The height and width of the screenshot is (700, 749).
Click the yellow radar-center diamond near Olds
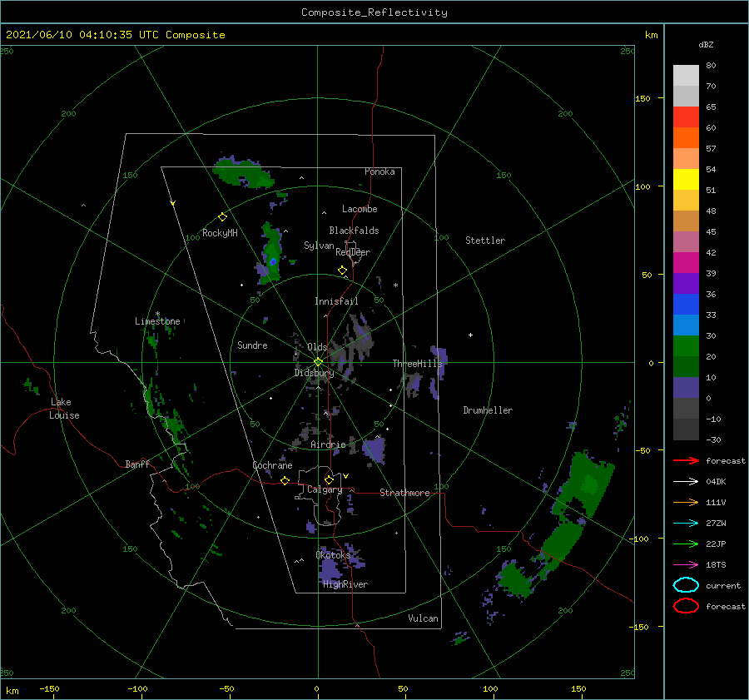pos(318,362)
